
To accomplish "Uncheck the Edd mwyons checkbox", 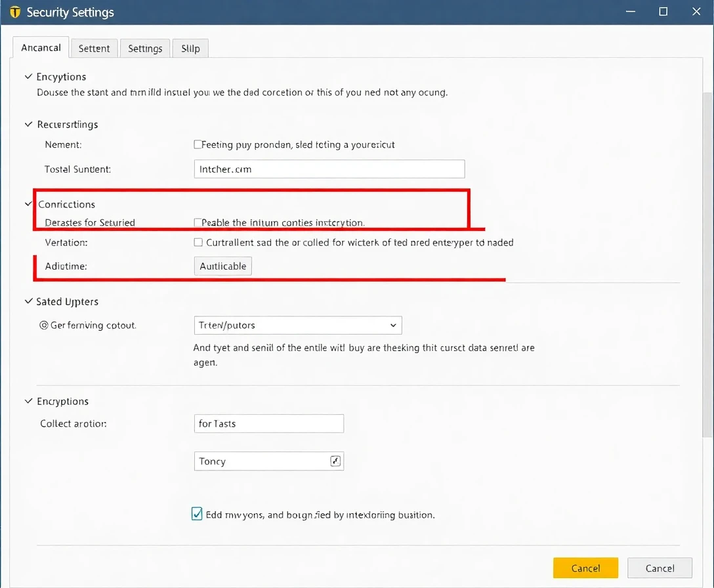I will [197, 514].
